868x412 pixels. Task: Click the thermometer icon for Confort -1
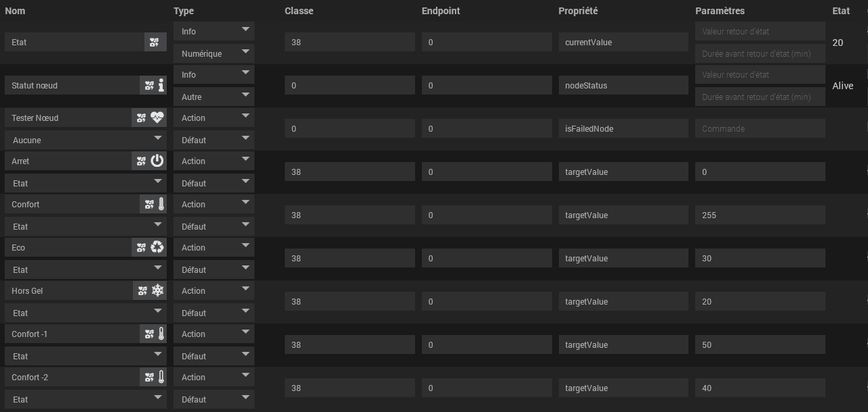[161, 334]
